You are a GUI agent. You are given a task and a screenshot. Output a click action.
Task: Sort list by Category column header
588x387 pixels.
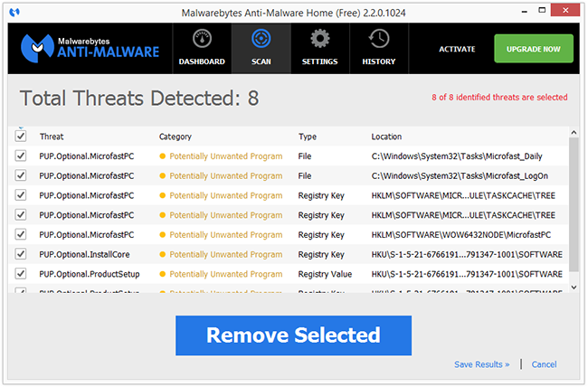pyautogui.click(x=175, y=137)
